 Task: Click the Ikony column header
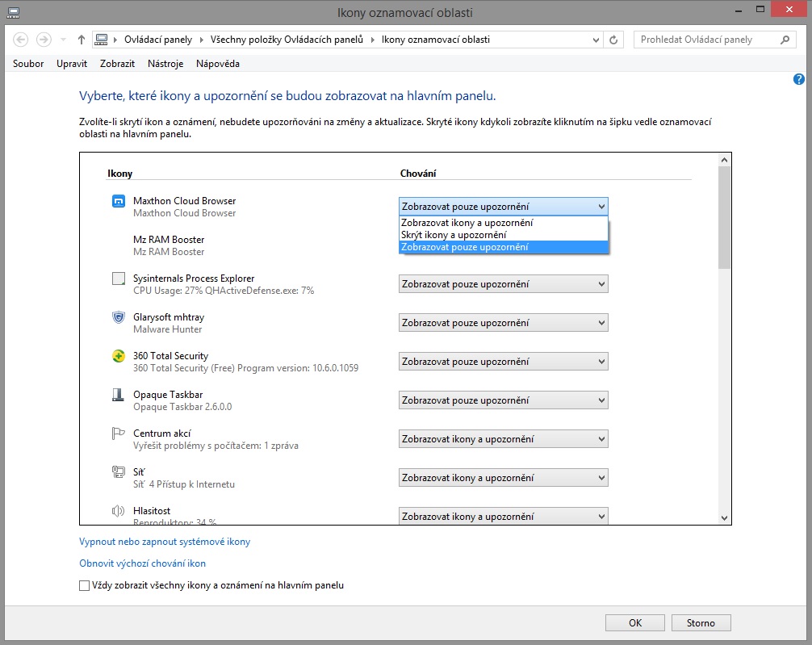(119, 174)
